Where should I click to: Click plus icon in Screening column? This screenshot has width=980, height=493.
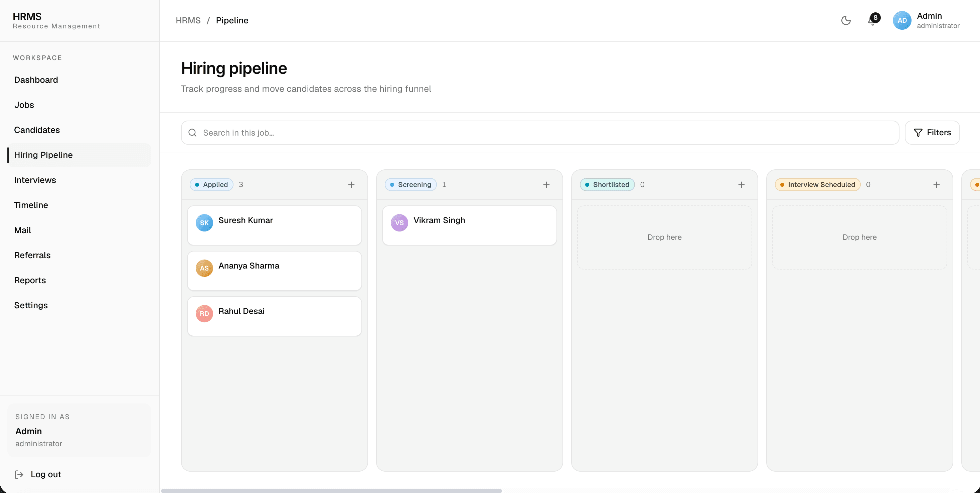[546, 185]
